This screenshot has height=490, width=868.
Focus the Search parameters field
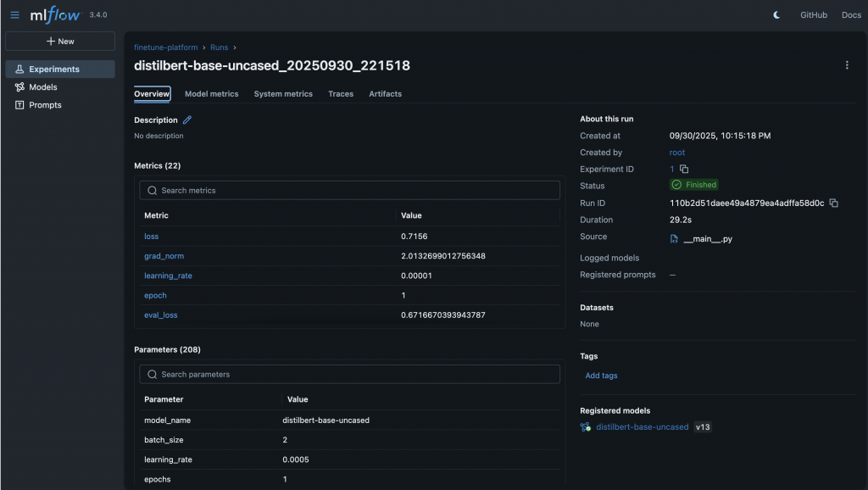(x=349, y=375)
